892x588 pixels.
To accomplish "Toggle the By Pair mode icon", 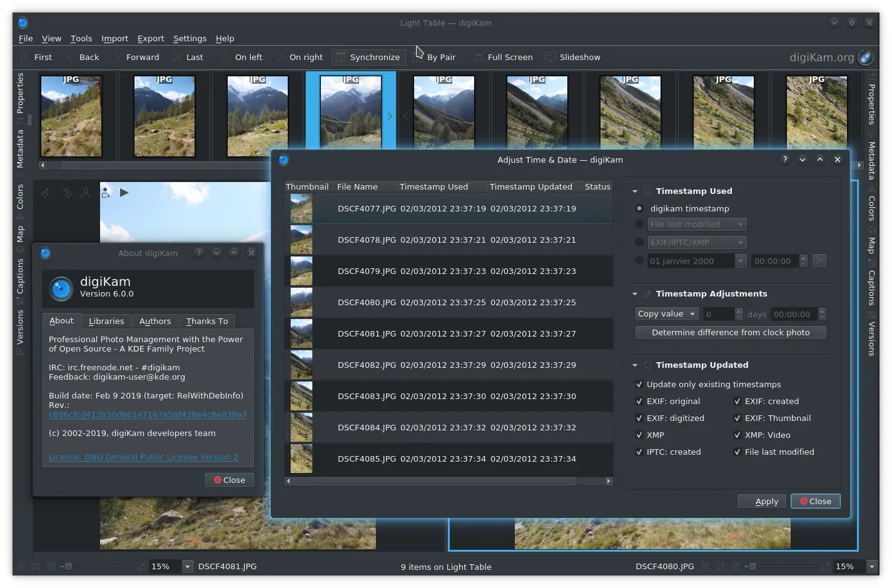I will 418,57.
